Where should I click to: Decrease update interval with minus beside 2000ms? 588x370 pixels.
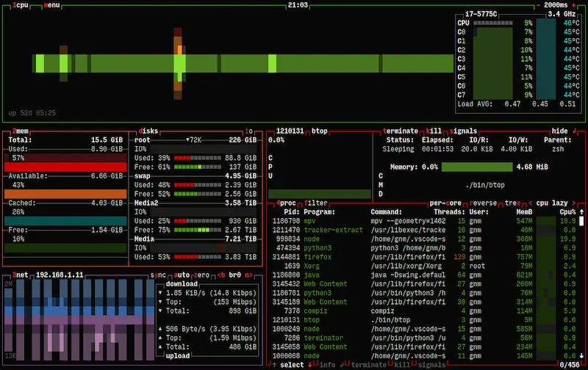[538, 5]
